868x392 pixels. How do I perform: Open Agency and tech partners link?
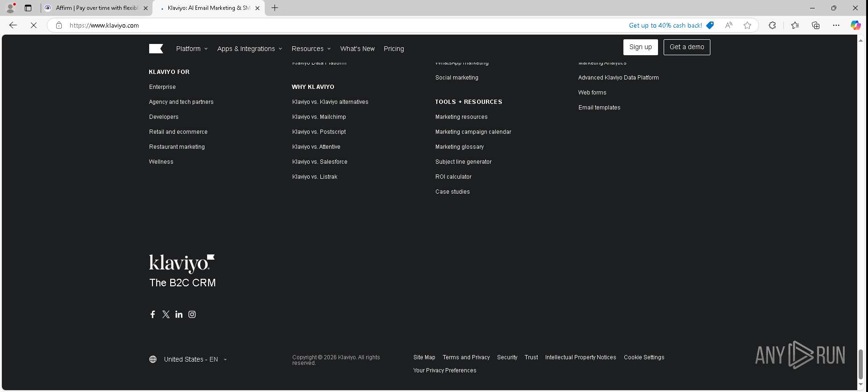(x=181, y=102)
